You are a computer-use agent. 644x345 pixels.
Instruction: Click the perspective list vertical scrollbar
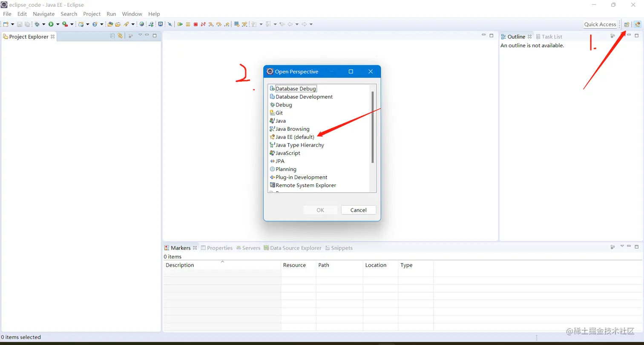[x=373, y=127]
